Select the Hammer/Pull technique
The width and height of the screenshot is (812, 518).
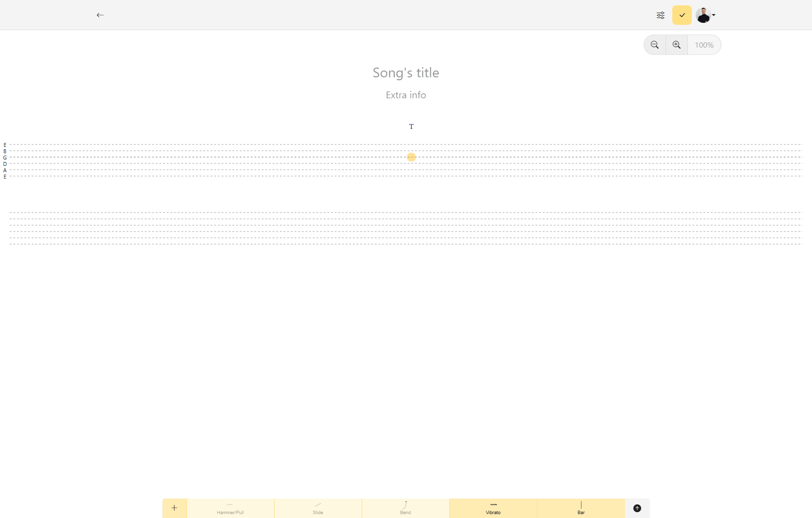click(230, 508)
